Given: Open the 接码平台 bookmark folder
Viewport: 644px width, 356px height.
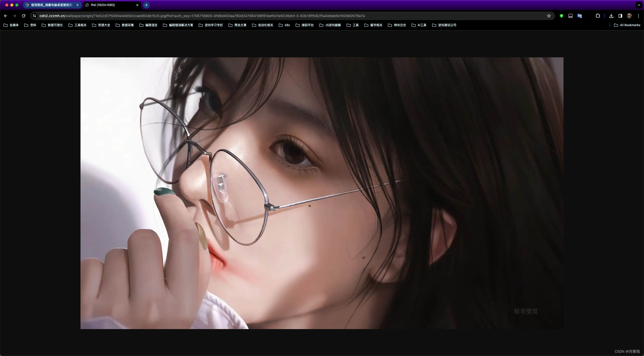Looking at the screenshot, I should coord(305,25).
